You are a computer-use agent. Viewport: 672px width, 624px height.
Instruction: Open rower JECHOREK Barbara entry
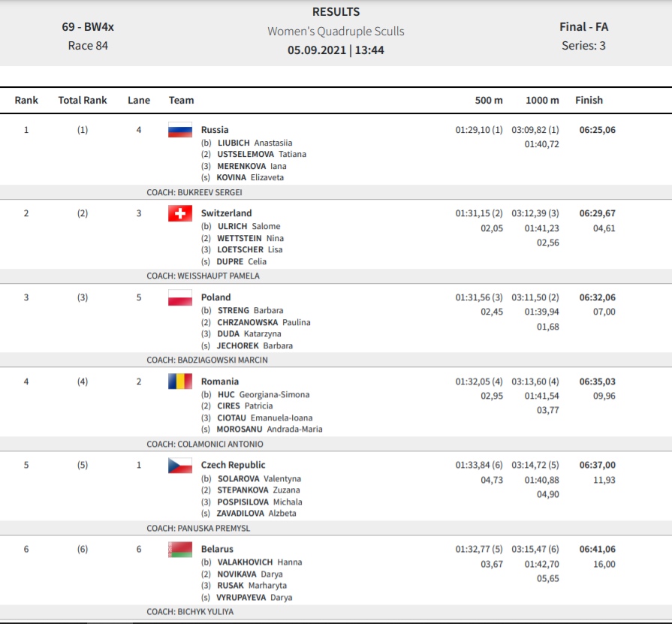tap(255, 345)
